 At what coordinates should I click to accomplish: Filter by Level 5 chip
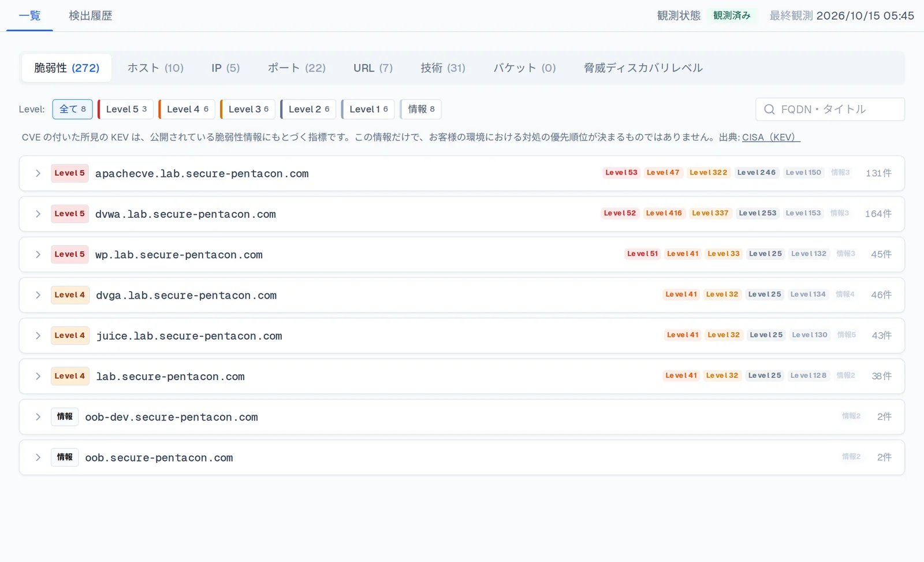pyautogui.click(x=126, y=109)
